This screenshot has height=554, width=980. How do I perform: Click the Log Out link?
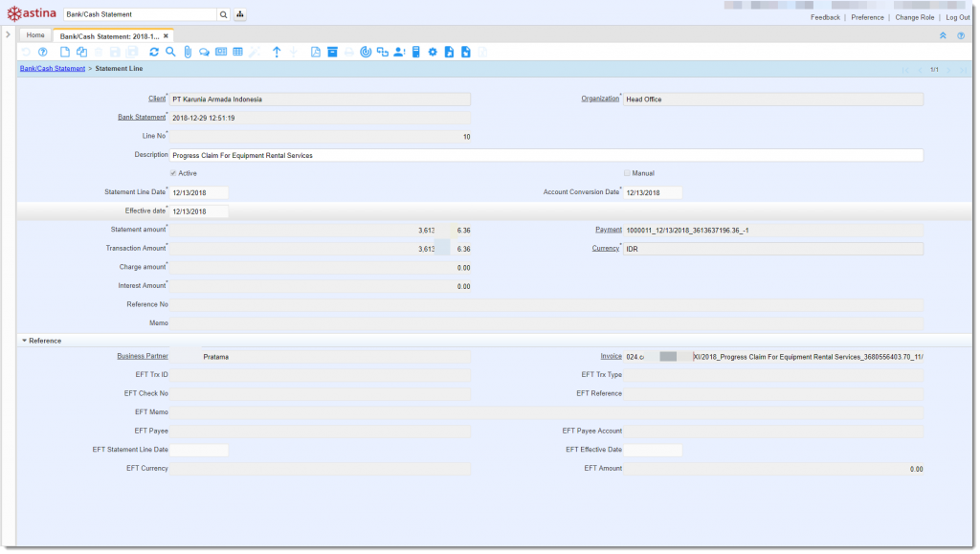tap(957, 17)
